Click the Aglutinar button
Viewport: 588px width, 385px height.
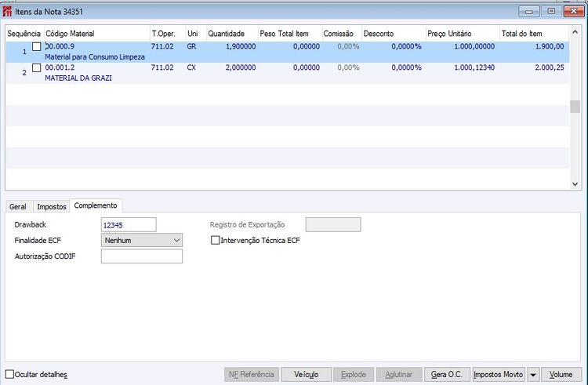399,374
